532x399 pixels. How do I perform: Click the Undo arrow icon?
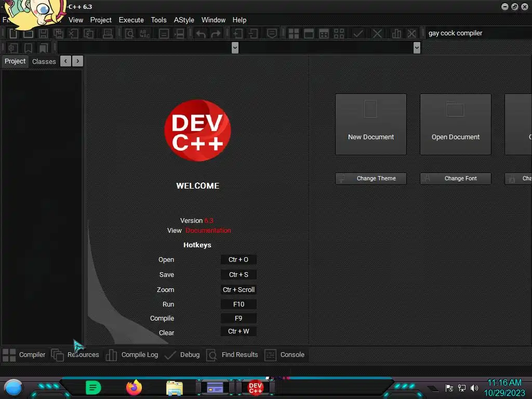point(201,34)
